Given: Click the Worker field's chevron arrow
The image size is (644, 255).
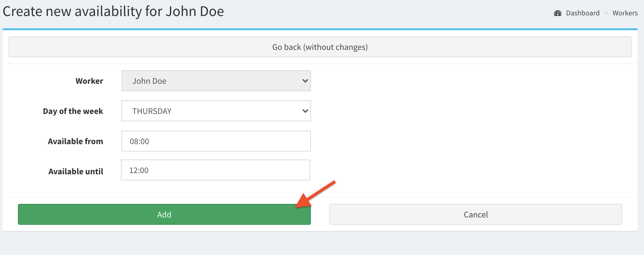Looking at the screenshot, I should (x=305, y=81).
